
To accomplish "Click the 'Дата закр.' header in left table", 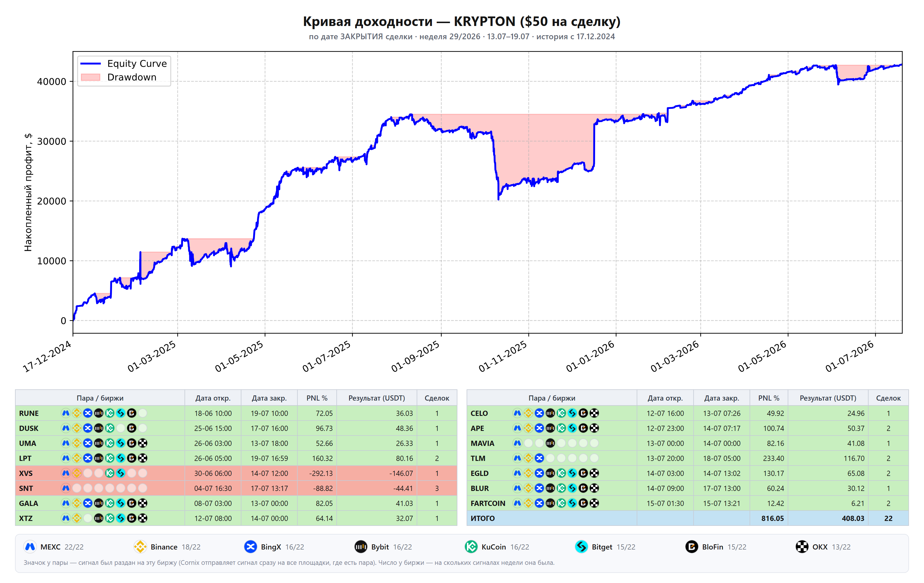I will (x=269, y=398).
